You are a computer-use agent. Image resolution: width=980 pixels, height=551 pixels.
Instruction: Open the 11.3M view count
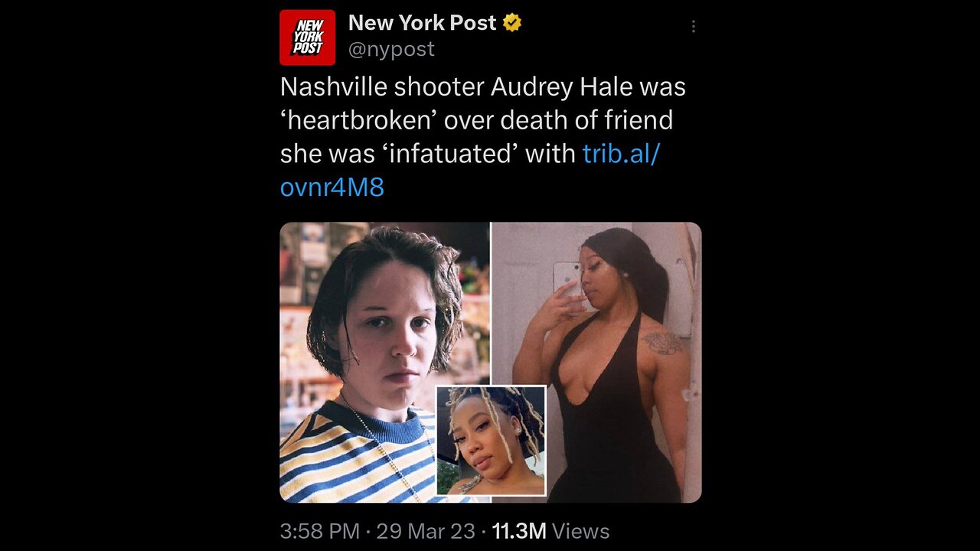(518, 531)
